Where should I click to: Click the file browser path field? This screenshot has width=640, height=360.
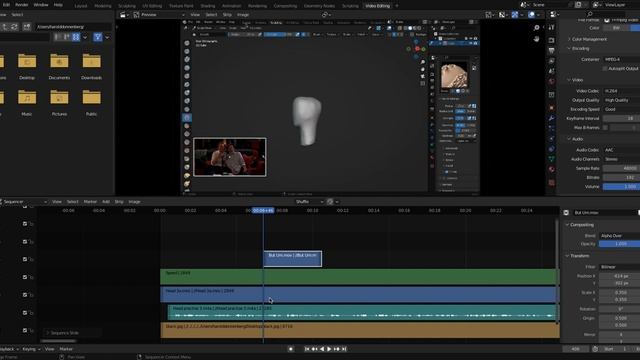tap(73, 27)
